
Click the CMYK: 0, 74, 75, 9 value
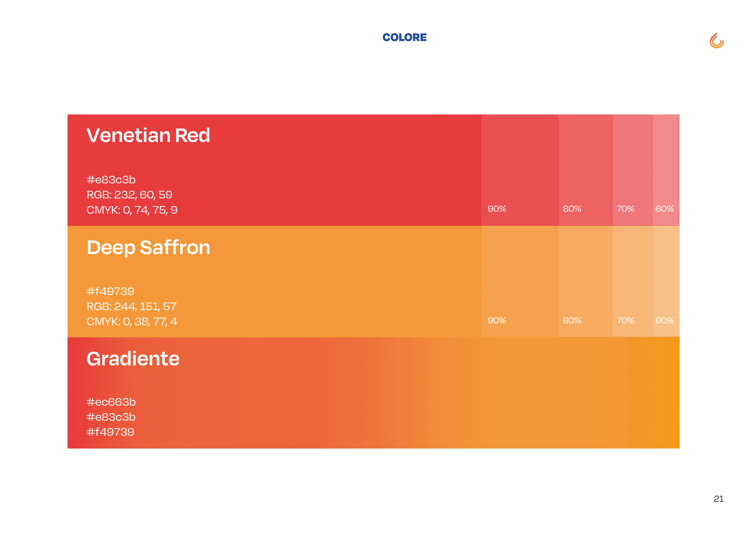click(132, 210)
